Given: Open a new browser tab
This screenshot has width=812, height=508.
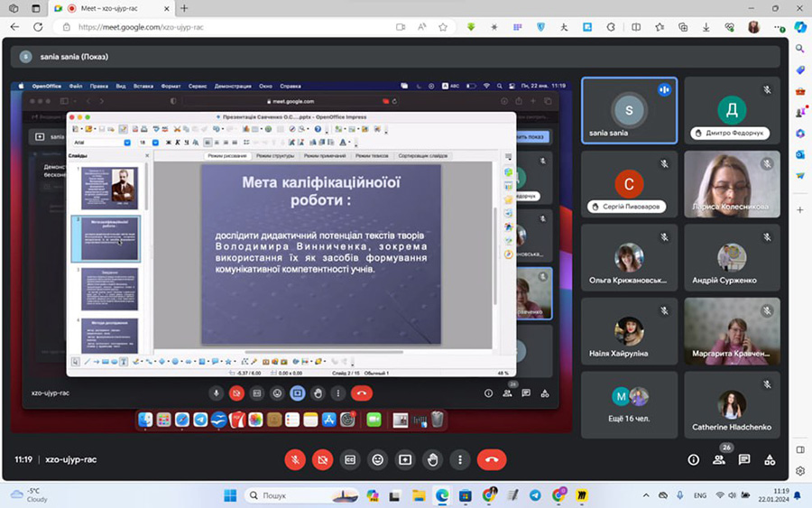Looking at the screenshot, I should [184, 8].
